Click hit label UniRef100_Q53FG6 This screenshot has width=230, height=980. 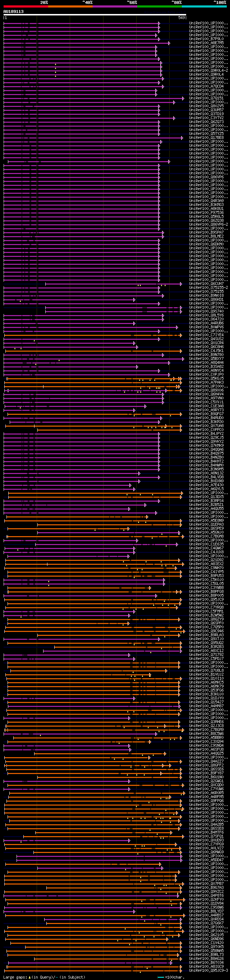coord(206,690)
